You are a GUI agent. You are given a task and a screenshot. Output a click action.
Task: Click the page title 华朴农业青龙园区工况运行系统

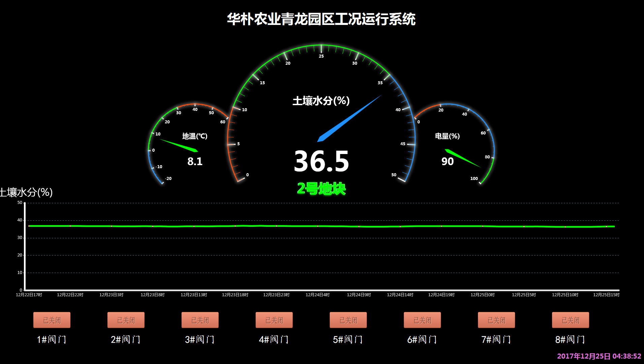[321, 19]
